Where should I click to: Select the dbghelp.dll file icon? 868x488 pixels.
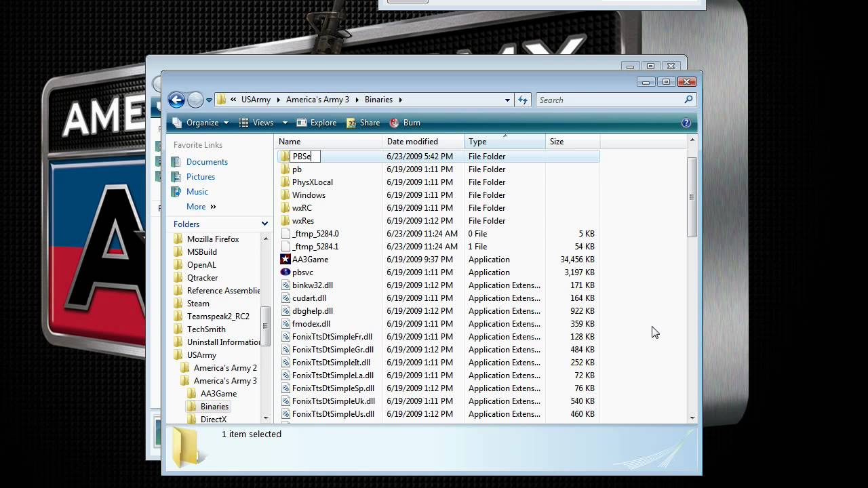[x=285, y=311]
